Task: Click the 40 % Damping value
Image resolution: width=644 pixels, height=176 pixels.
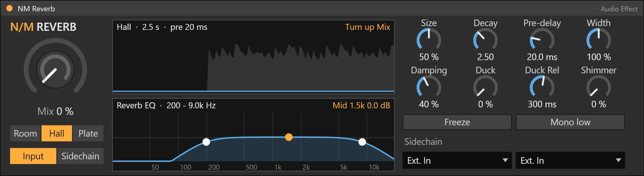Action: pyautogui.click(x=429, y=104)
